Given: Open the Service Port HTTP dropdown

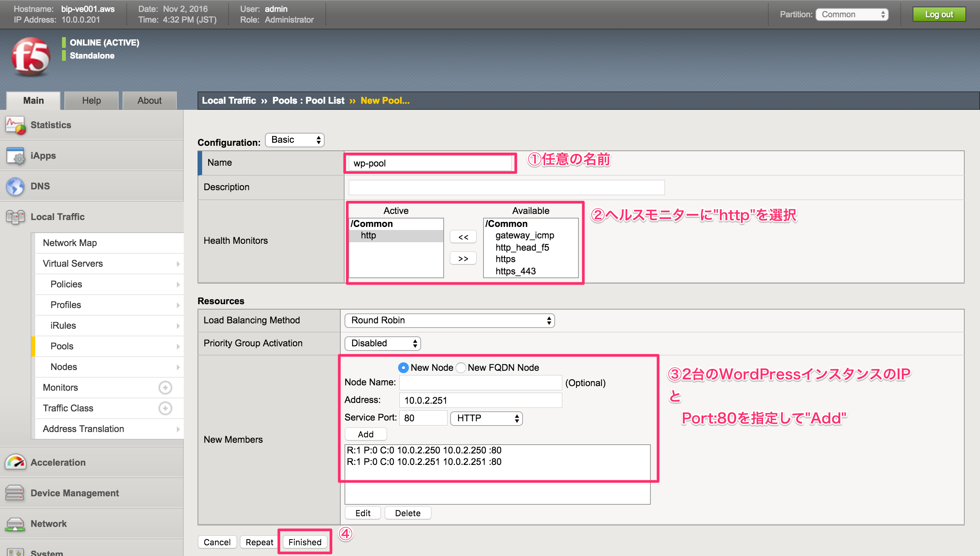Looking at the screenshot, I should click(x=487, y=418).
